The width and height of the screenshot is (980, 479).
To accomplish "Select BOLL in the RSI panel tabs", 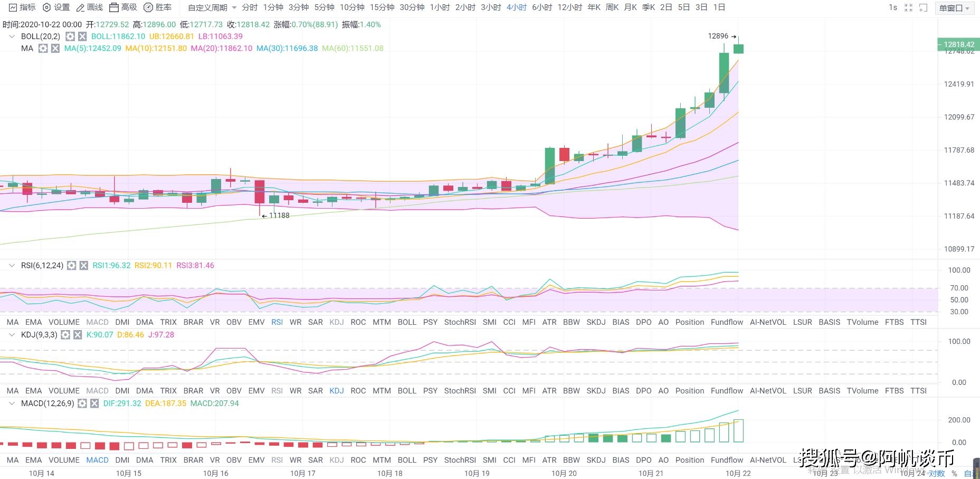I will [407, 322].
